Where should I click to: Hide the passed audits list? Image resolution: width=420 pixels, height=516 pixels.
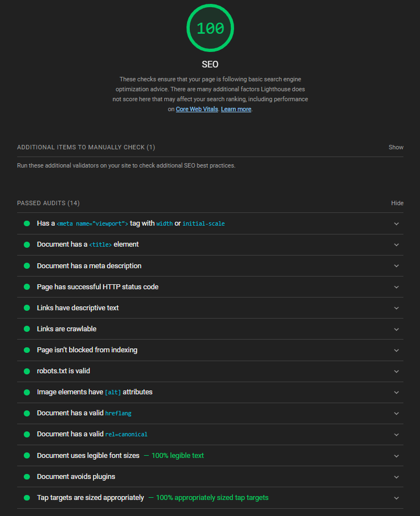[397, 203]
